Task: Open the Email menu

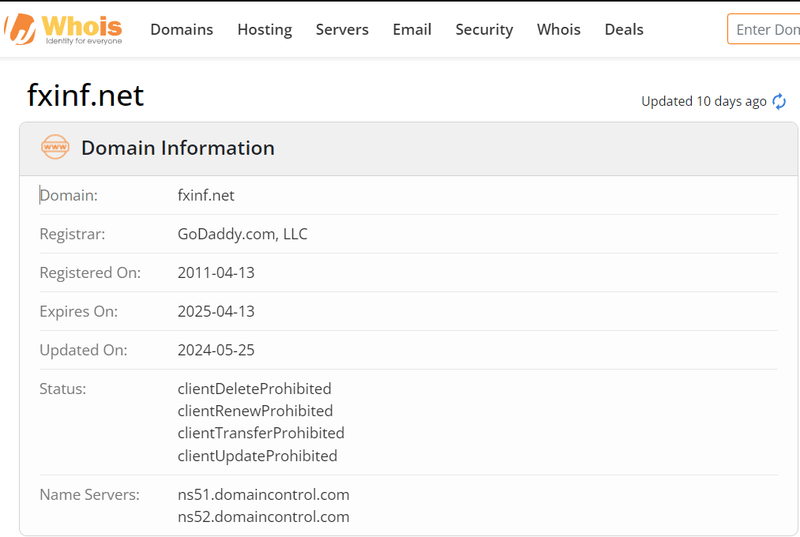Action: (x=412, y=30)
